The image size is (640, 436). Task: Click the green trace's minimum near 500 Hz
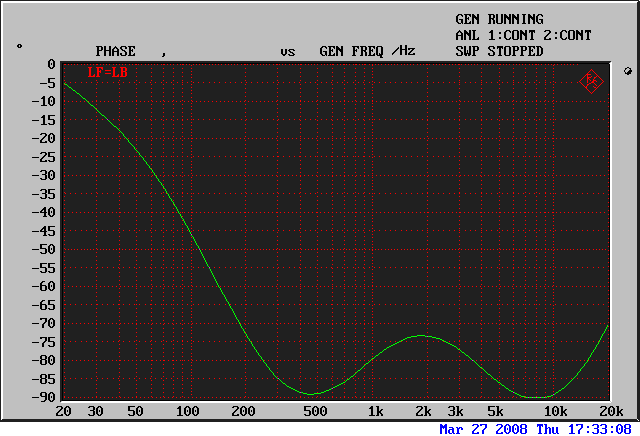311,394
